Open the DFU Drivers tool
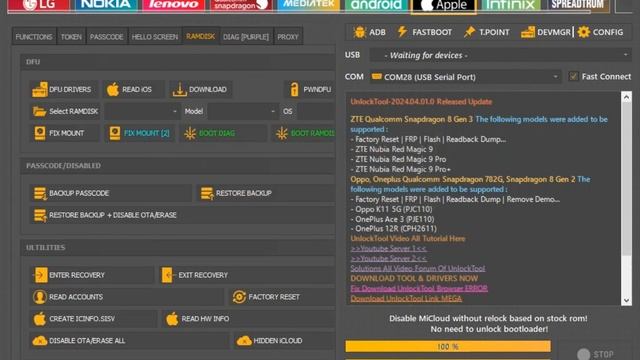The height and width of the screenshot is (360, 640). [x=63, y=89]
